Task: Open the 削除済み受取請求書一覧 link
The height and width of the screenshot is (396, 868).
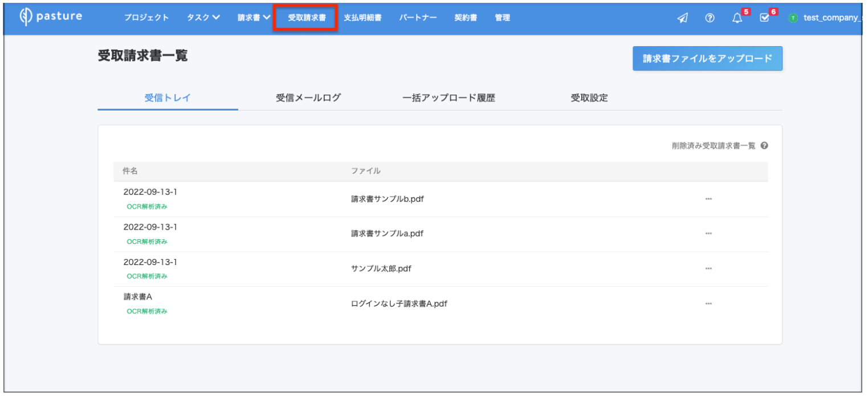Action: [x=714, y=146]
